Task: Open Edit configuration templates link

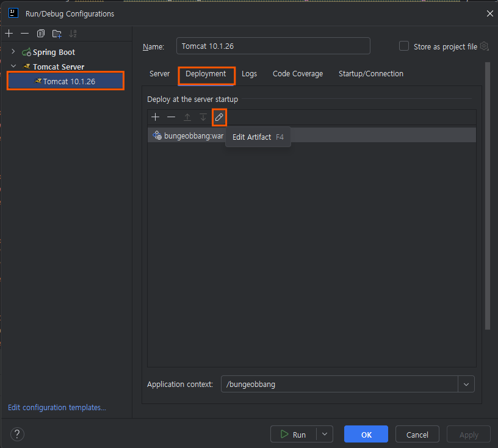Action: 57,407
